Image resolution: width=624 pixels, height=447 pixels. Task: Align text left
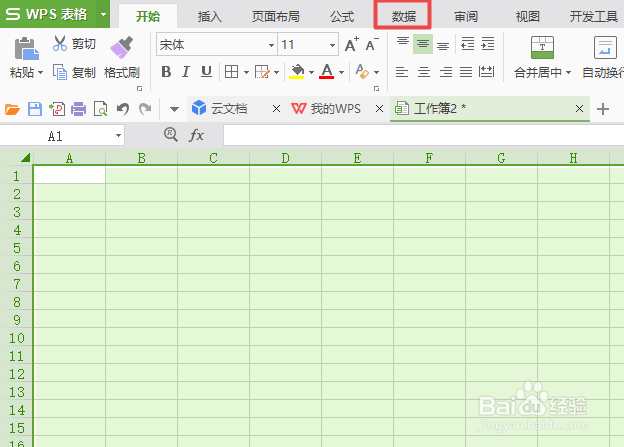(402, 72)
